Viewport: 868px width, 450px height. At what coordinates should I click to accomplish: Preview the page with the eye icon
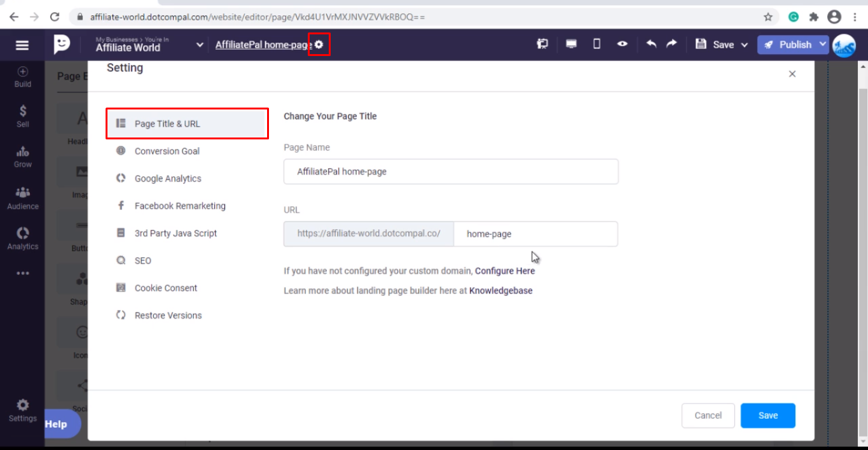tap(623, 44)
